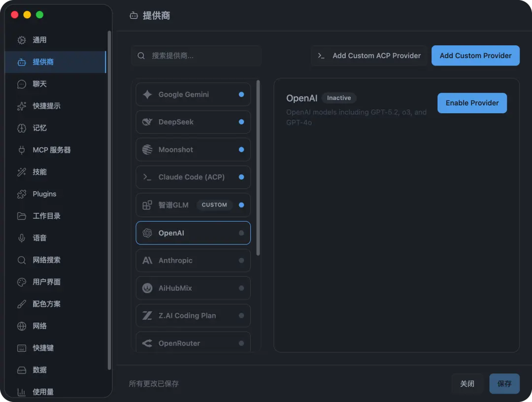
Task: Click the chat bubble icon beside 聊天
Action: coord(22,84)
